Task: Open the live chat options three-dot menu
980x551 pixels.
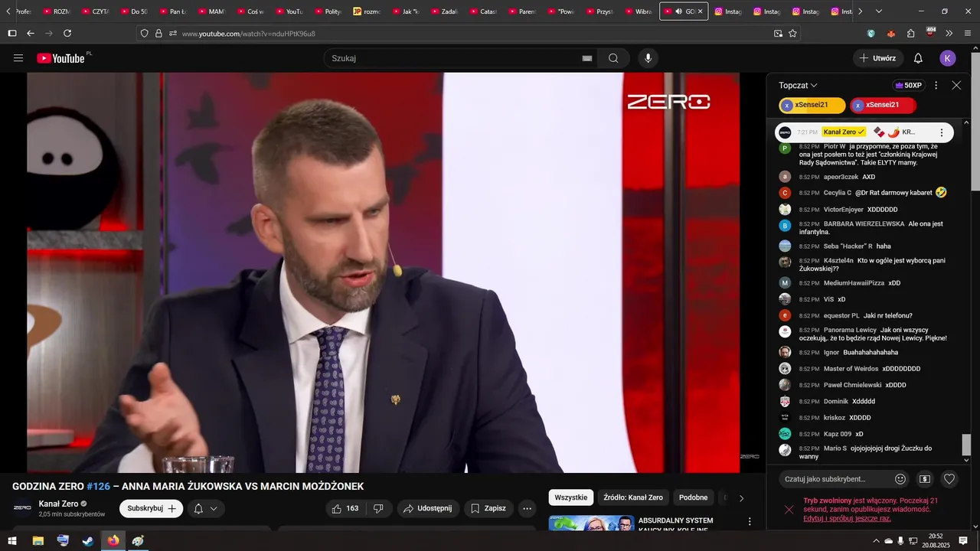Action: [936, 85]
